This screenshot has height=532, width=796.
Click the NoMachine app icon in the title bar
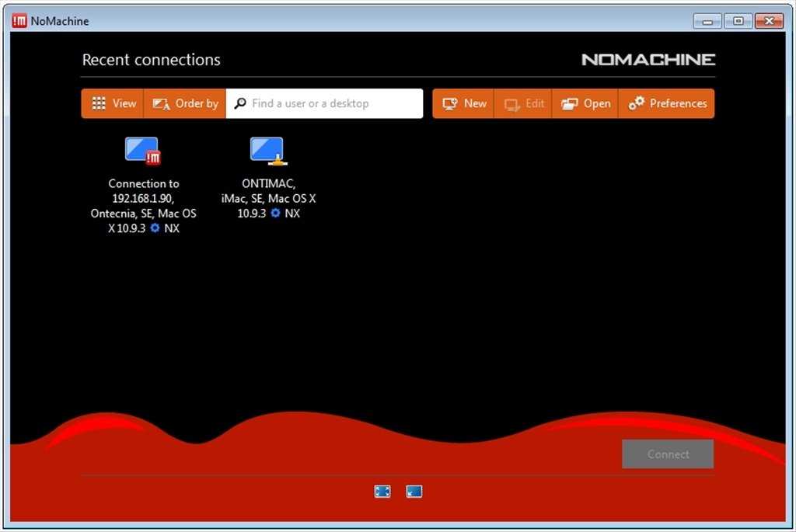19,21
